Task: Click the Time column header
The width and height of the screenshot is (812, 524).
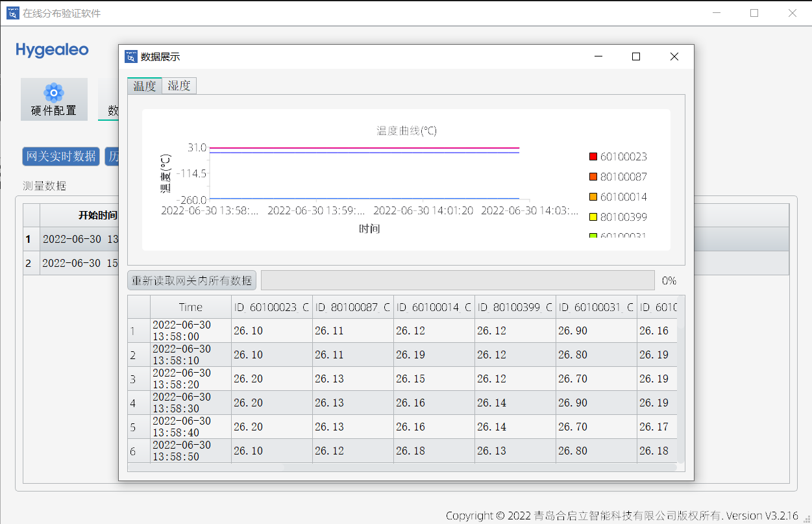Action: [190, 307]
